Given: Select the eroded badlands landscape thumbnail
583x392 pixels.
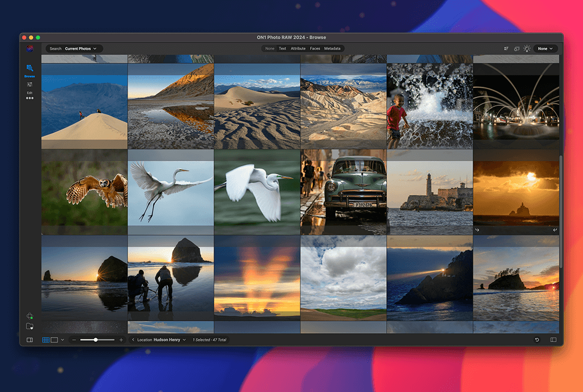Looking at the screenshot, I should [343, 106].
